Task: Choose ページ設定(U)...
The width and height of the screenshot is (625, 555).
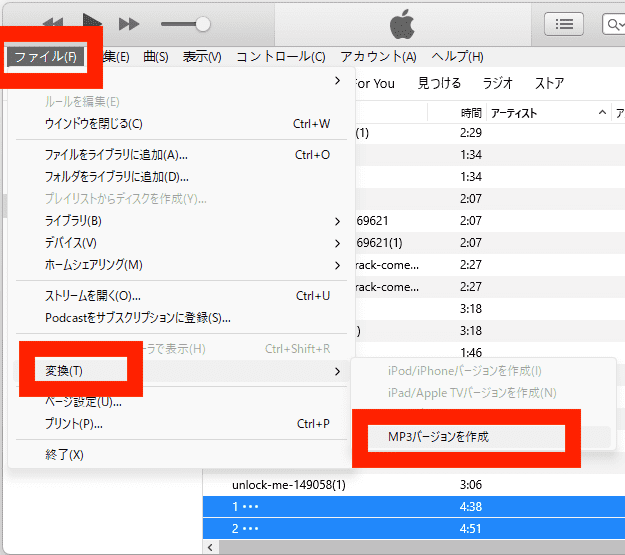Action: click(182, 402)
